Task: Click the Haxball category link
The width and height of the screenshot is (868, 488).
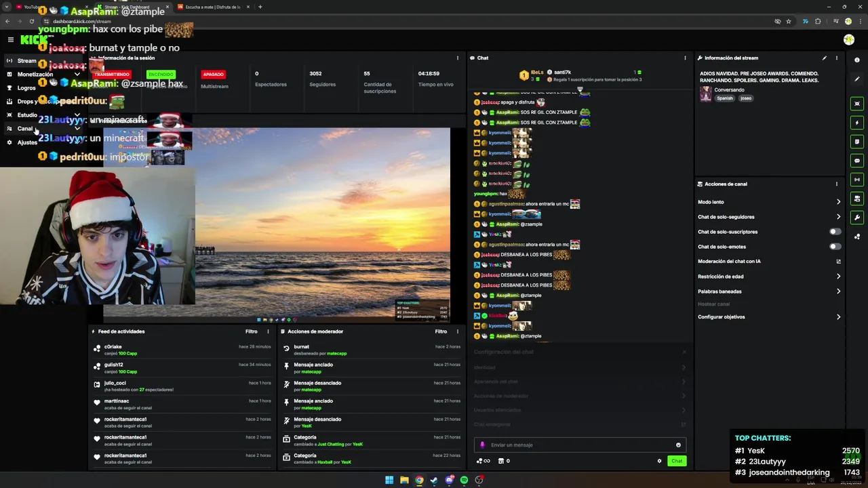Action: click(325, 462)
